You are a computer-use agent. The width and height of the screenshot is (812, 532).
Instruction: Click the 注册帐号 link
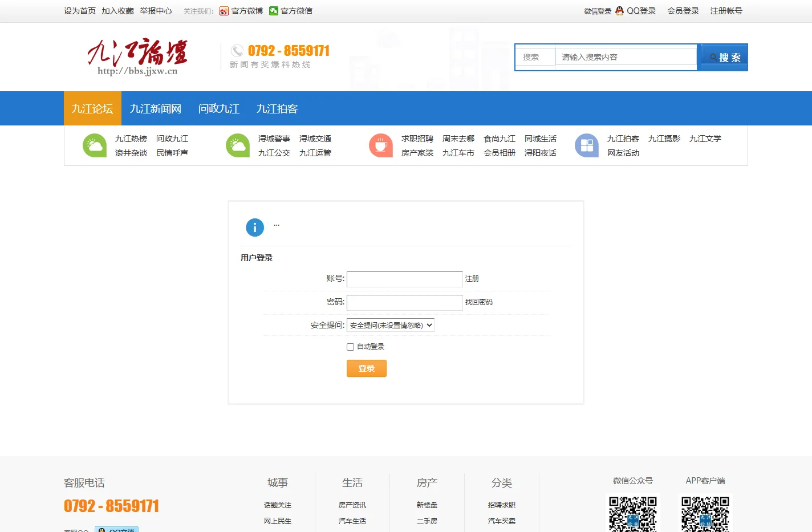726,11
